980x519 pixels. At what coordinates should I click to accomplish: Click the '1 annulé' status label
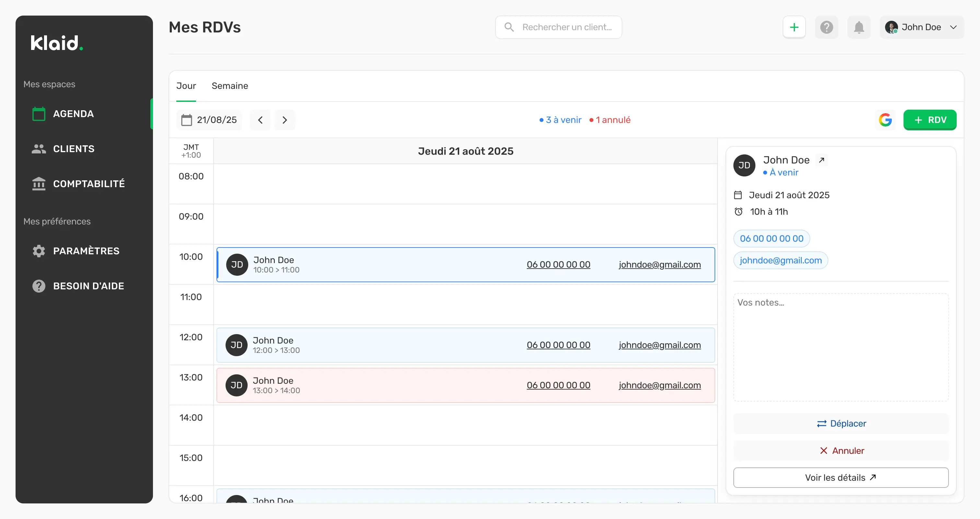(610, 120)
